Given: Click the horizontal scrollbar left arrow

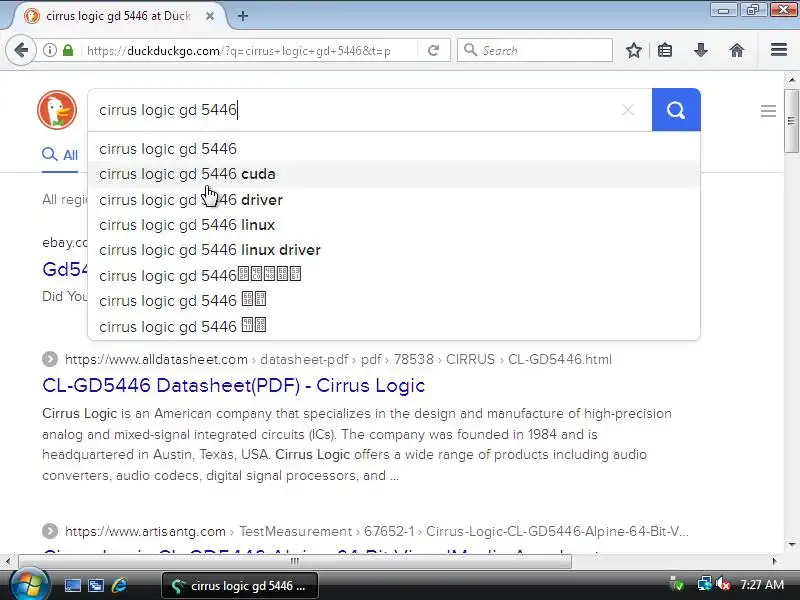Looking at the screenshot, I should click(x=8, y=561).
